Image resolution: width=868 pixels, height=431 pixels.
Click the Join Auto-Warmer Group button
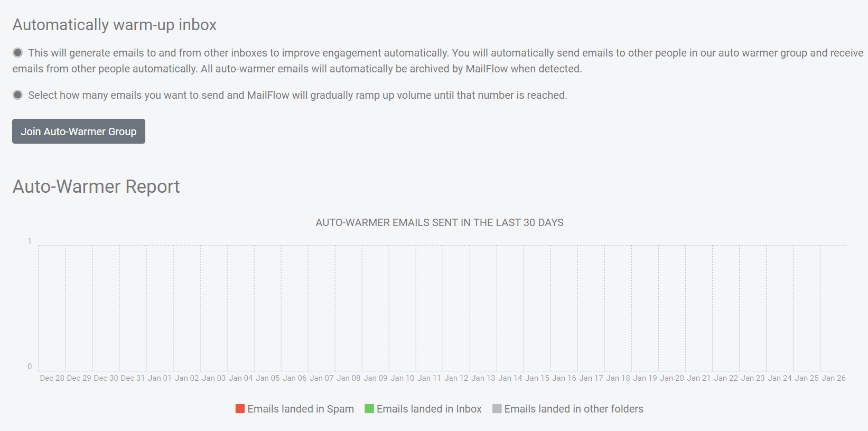pyautogui.click(x=78, y=132)
